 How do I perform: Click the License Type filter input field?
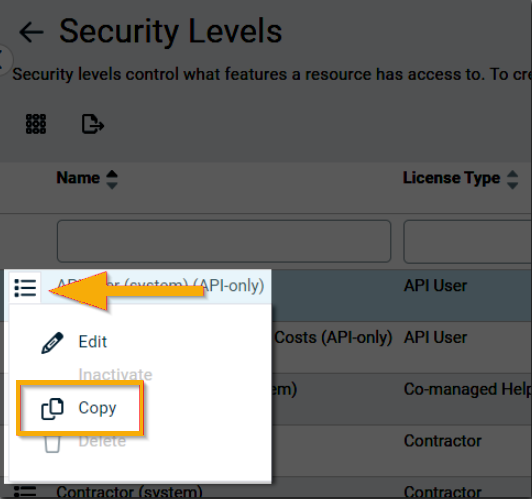468,241
